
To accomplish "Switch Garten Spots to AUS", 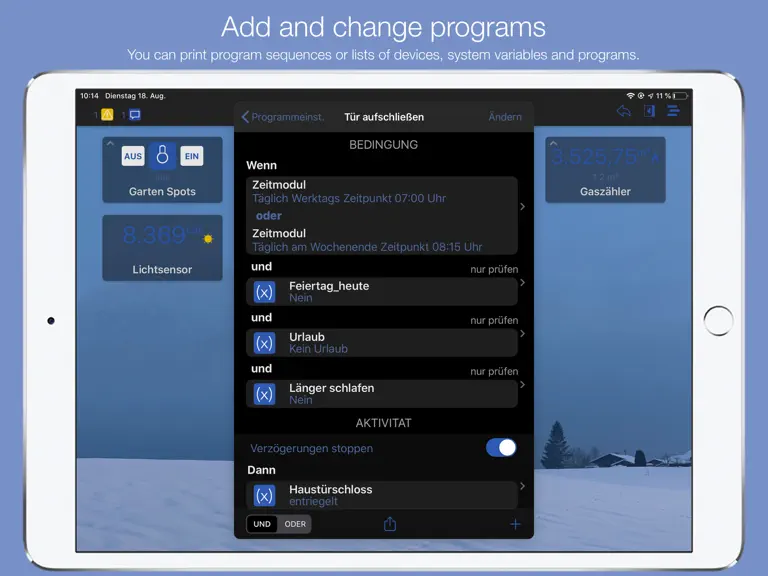I will coord(133,156).
